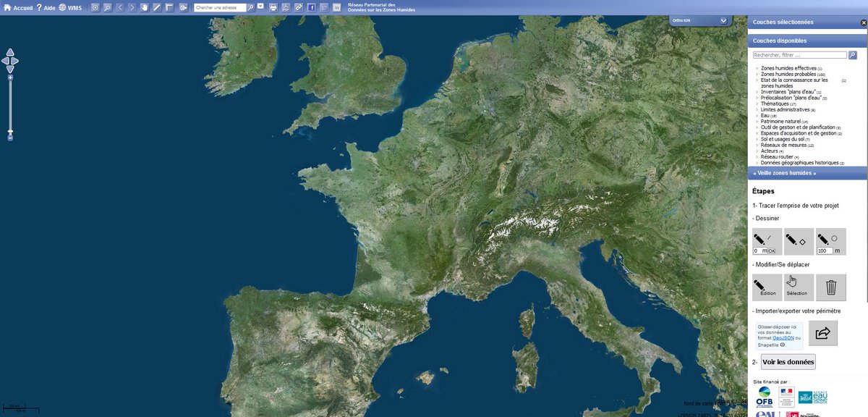Pan the map up with top arrow
This screenshot has width=868, height=417.
click(x=9, y=53)
